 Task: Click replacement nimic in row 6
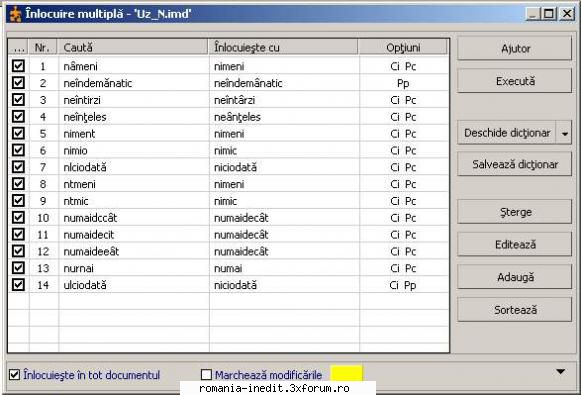tap(225, 151)
